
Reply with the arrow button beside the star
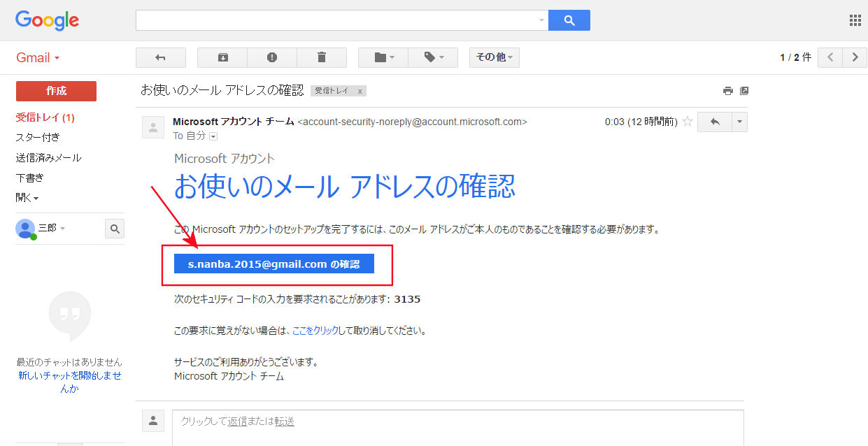[715, 122]
